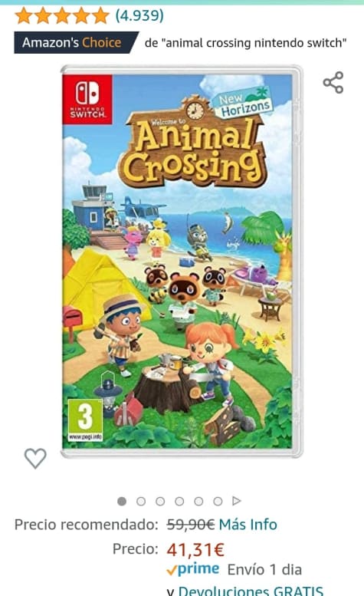Play product video from carousel triangle
Screen dimensions: 364x596
237,501
